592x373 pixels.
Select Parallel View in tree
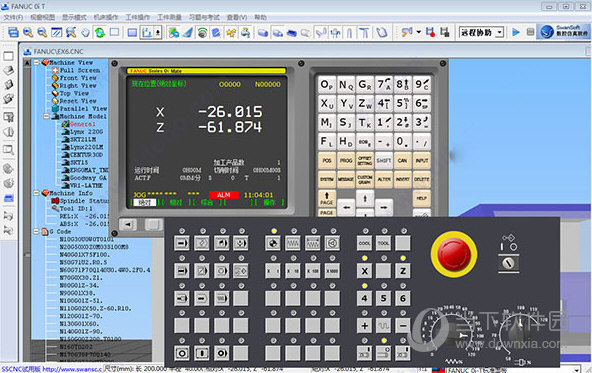point(83,108)
